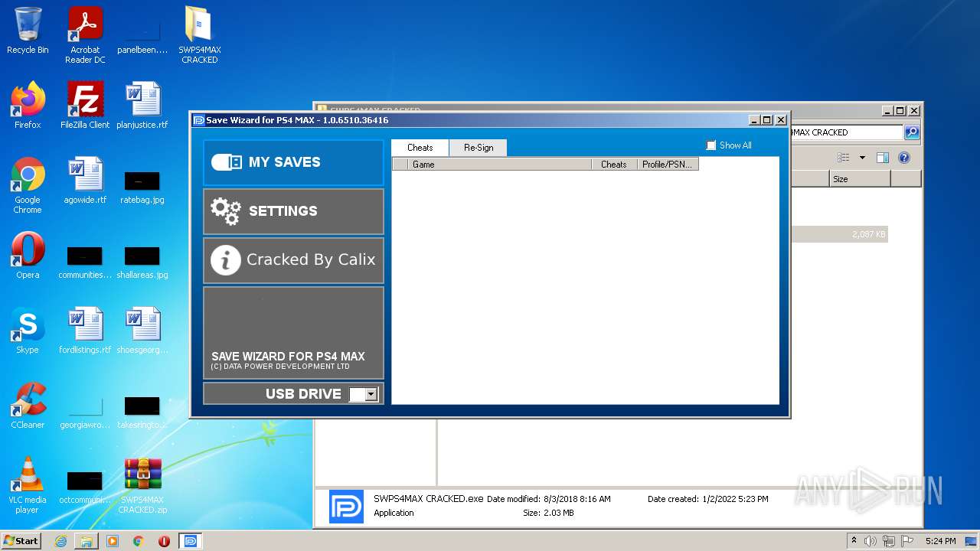Open Explorer help icon
The width and height of the screenshot is (980, 551).
click(904, 158)
